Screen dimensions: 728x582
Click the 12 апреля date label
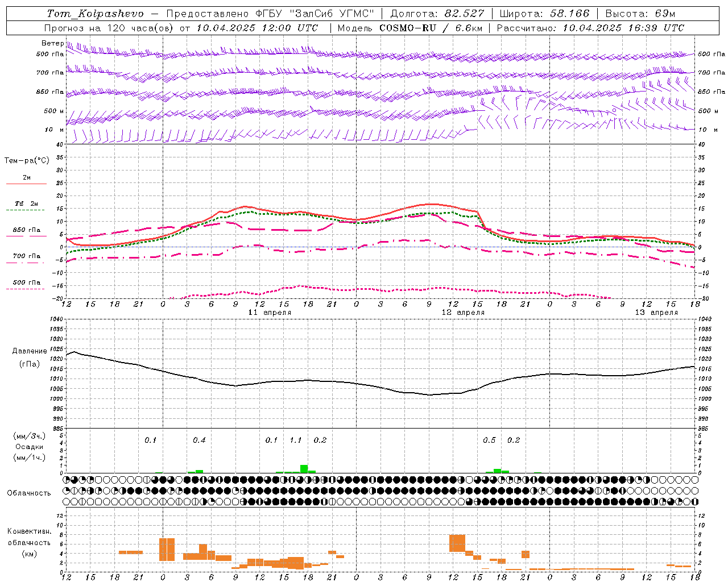(x=463, y=313)
